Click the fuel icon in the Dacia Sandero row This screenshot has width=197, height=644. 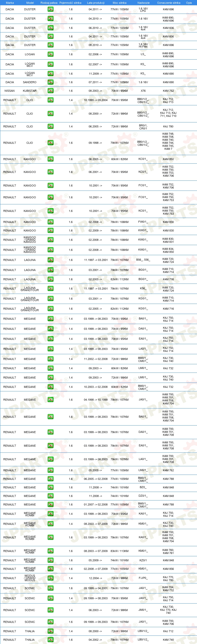pos(50,82)
